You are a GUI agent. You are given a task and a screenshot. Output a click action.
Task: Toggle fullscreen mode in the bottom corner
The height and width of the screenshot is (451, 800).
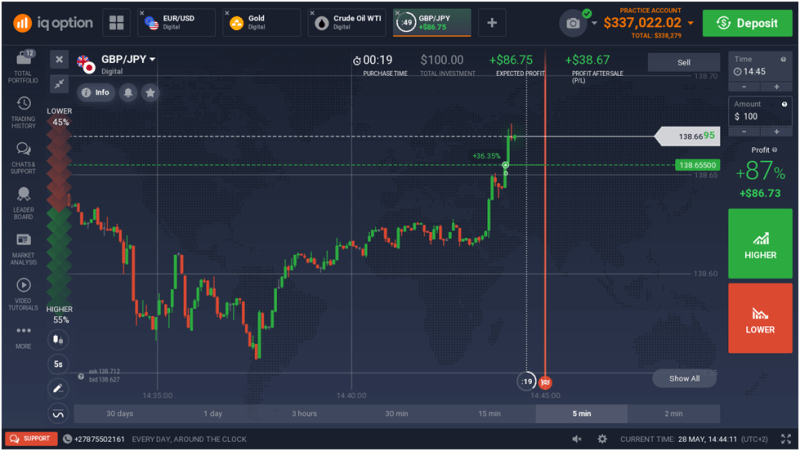point(785,439)
